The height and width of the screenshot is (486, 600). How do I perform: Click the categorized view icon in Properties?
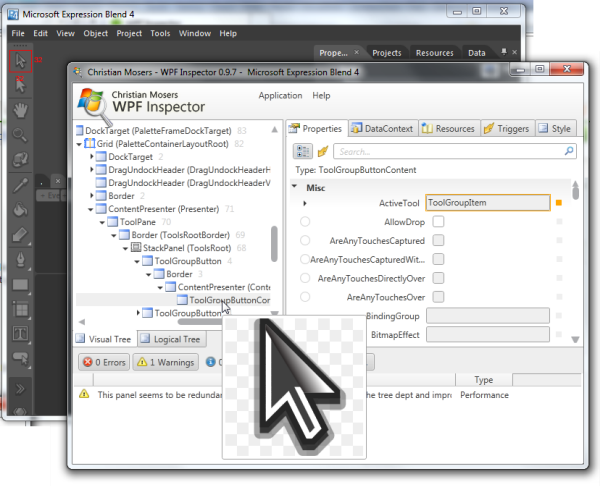[303, 151]
